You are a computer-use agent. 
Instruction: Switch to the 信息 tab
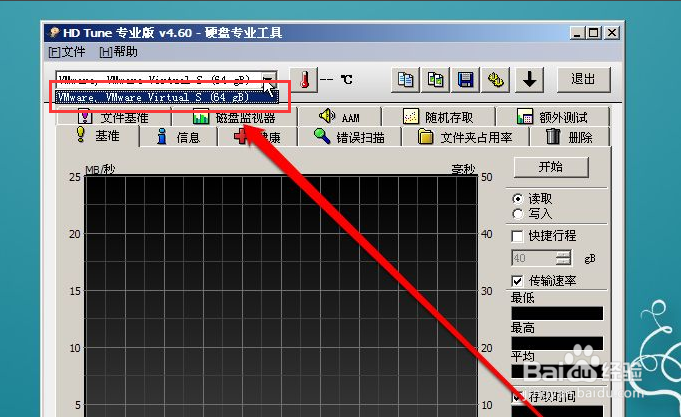click(178, 137)
